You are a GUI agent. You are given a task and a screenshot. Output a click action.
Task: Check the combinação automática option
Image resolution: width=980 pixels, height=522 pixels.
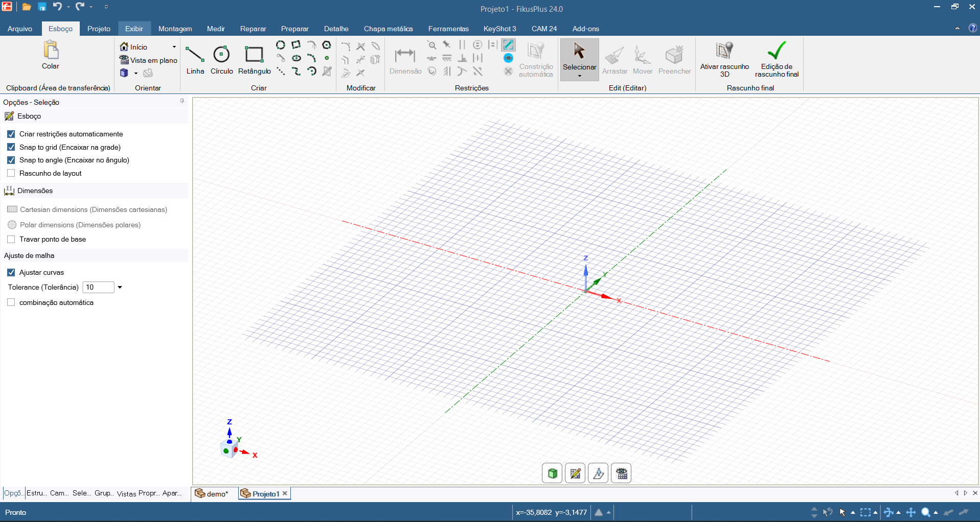coord(11,302)
